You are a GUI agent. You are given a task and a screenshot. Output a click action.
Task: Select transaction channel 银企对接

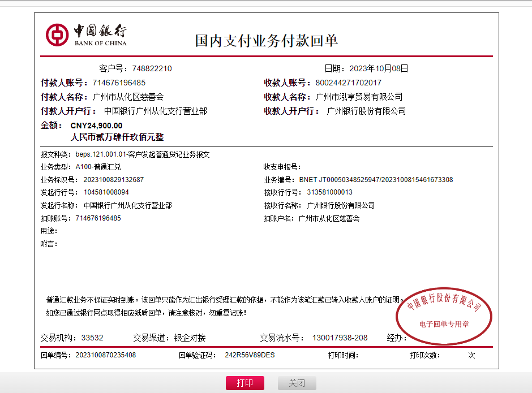click(190, 338)
